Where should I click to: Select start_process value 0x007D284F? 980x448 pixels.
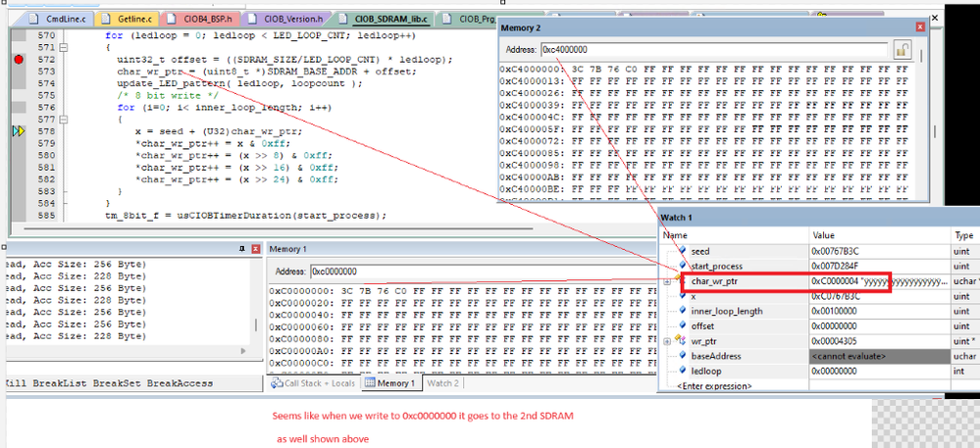[x=835, y=267]
